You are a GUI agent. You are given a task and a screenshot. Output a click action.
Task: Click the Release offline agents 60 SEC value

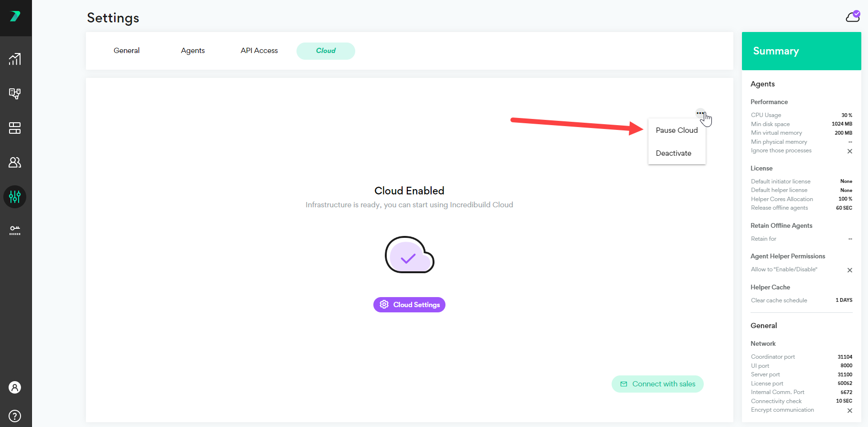tap(844, 208)
